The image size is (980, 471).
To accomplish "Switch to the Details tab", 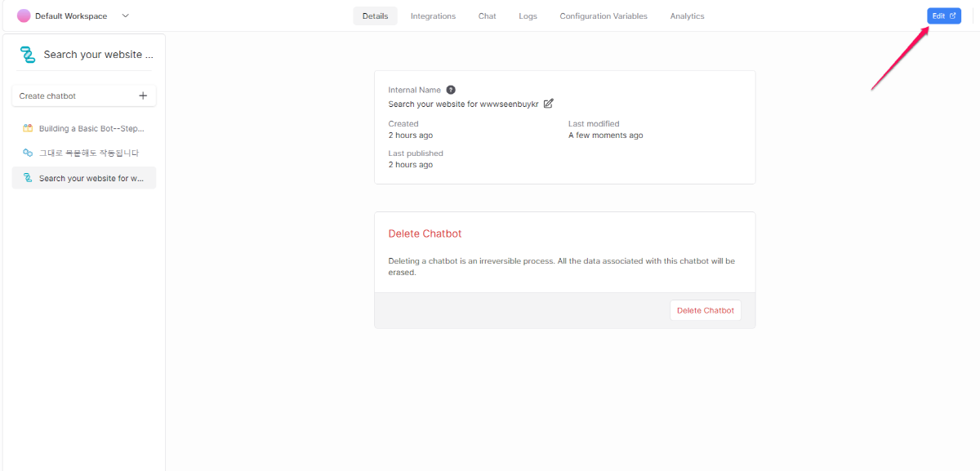I will 375,16.
